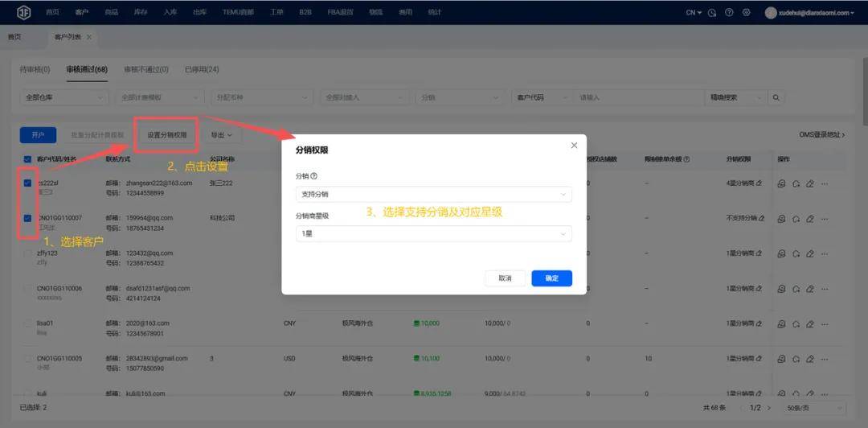Close the 分销权限 dialog with X
Viewport: 868px width, 428px height.
[574, 146]
